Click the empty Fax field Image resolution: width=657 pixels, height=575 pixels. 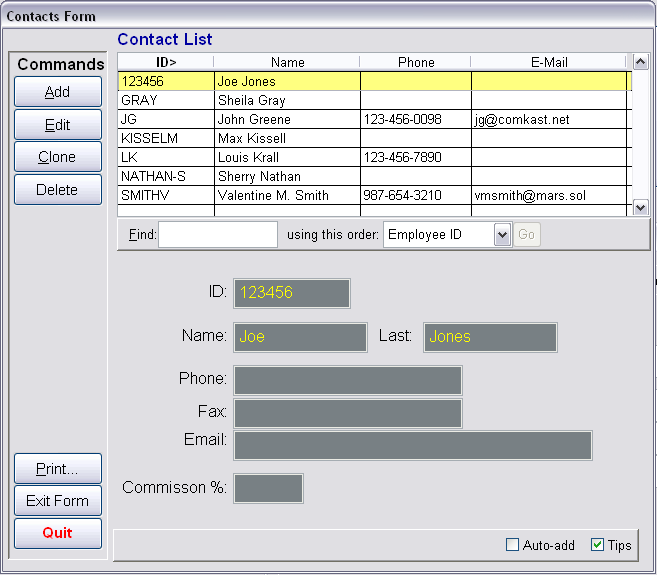pyautogui.click(x=348, y=413)
